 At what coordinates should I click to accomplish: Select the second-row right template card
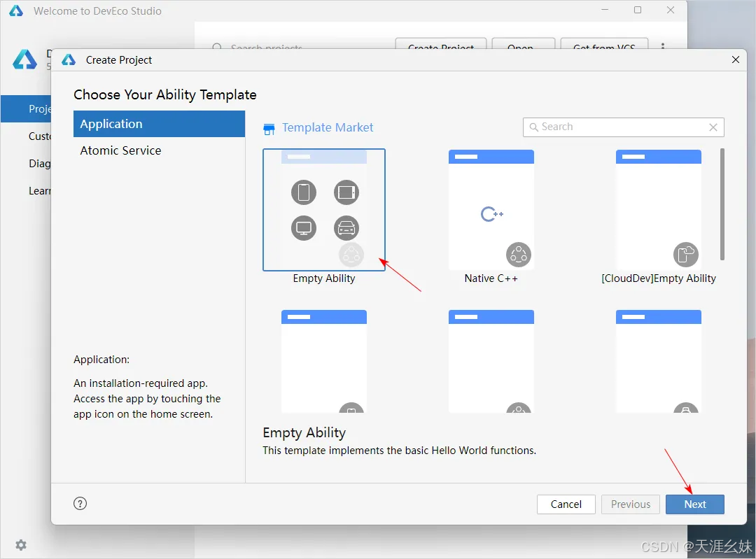coord(658,362)
